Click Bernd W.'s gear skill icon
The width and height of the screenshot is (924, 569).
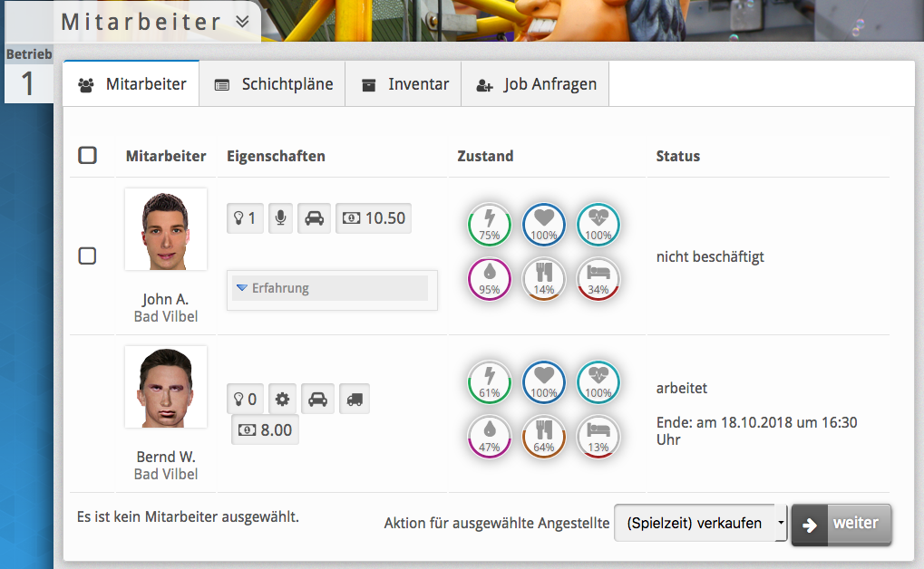(x=282, y=399)
